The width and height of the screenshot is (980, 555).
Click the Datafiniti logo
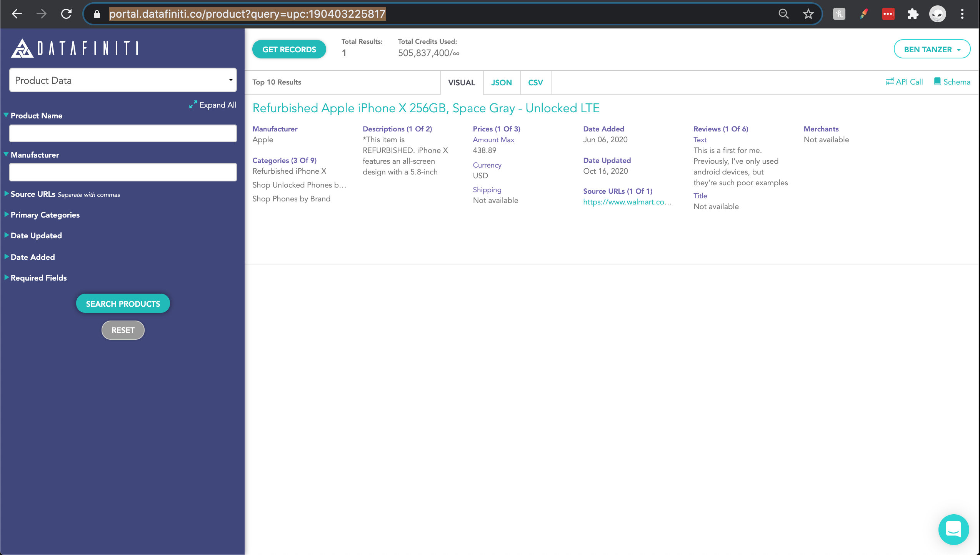[75, 48]
